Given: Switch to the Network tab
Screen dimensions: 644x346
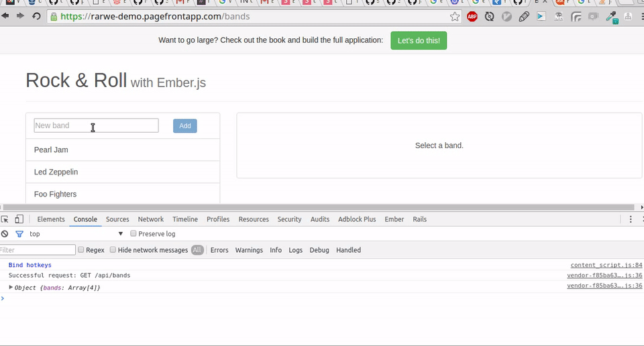Looking at the screenshot, I should [x=151, y=219].
